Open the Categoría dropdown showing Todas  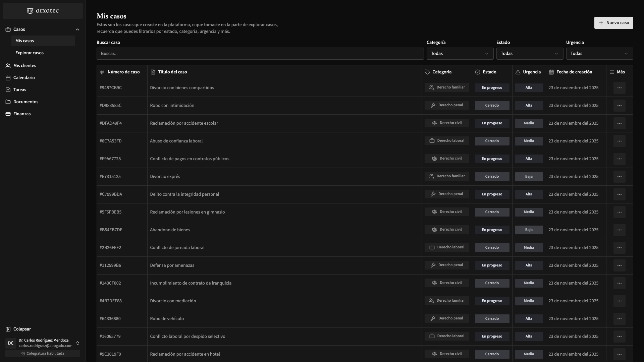[460, 53]
